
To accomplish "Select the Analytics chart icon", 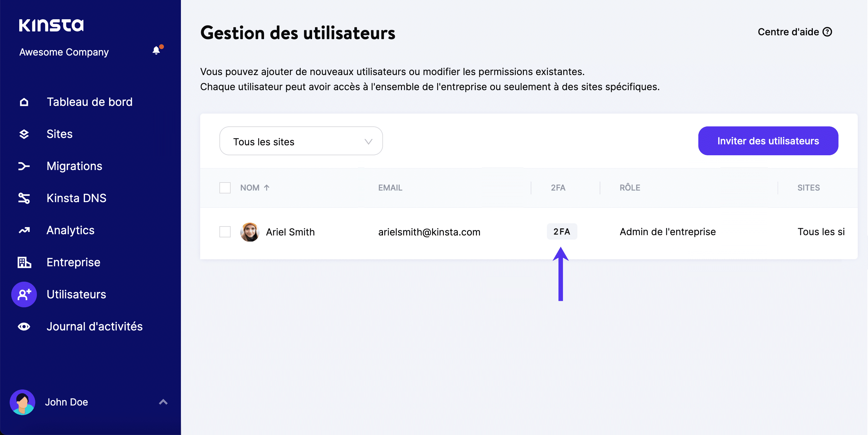I will point(24,230).
